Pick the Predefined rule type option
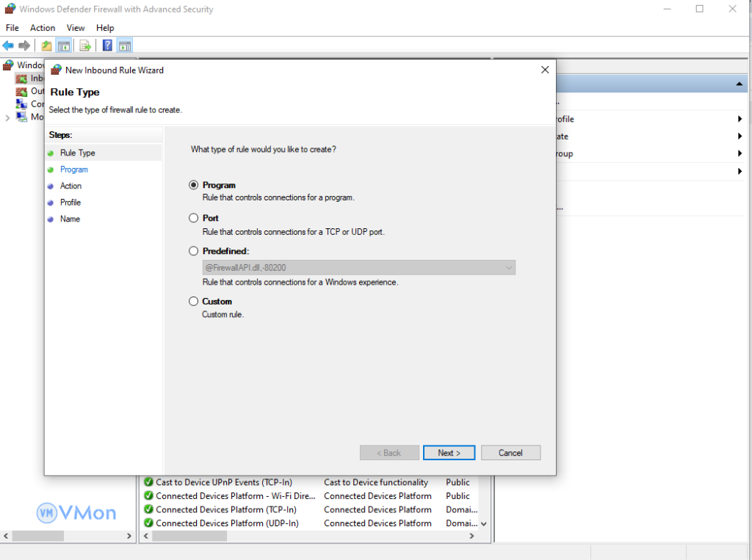Screen dimensions: 752x560 tap(194, 251)
